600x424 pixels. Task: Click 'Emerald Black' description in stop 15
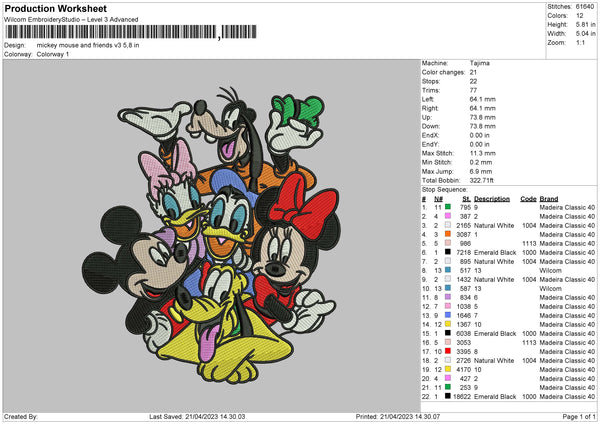point(495,334)
